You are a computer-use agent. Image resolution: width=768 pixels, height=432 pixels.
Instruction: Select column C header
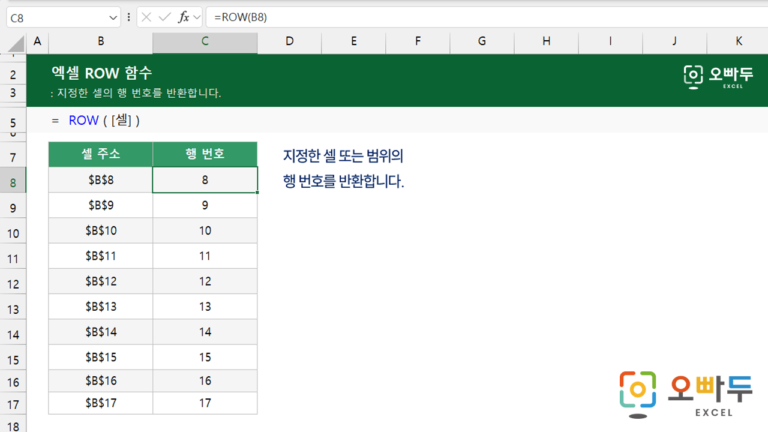[x=205, y=42]
